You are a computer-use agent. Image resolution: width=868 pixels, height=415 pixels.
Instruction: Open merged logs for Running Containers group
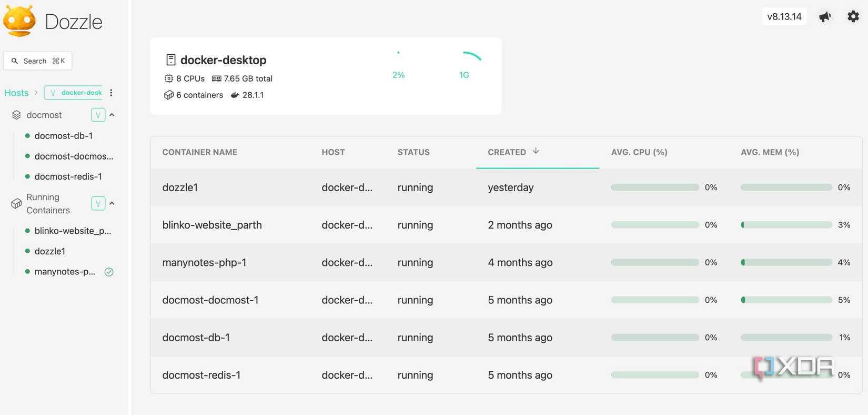coord(98,203)
